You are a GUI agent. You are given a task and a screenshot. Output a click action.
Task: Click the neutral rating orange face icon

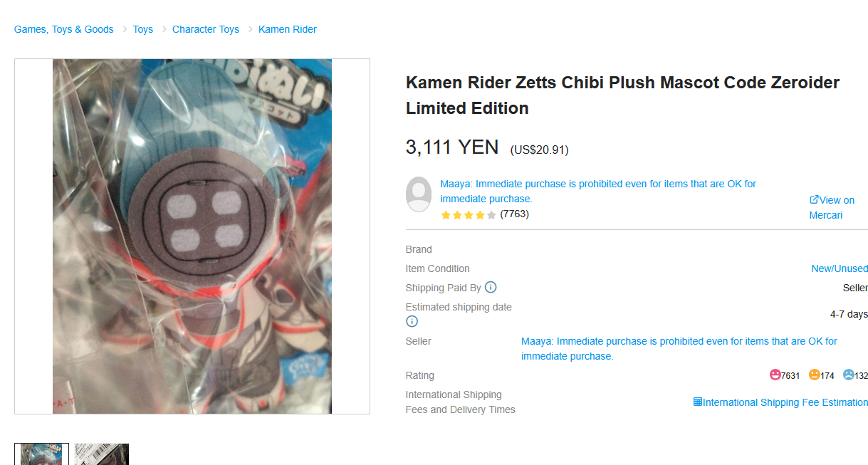pyautogui.click(x=814, y=375)
